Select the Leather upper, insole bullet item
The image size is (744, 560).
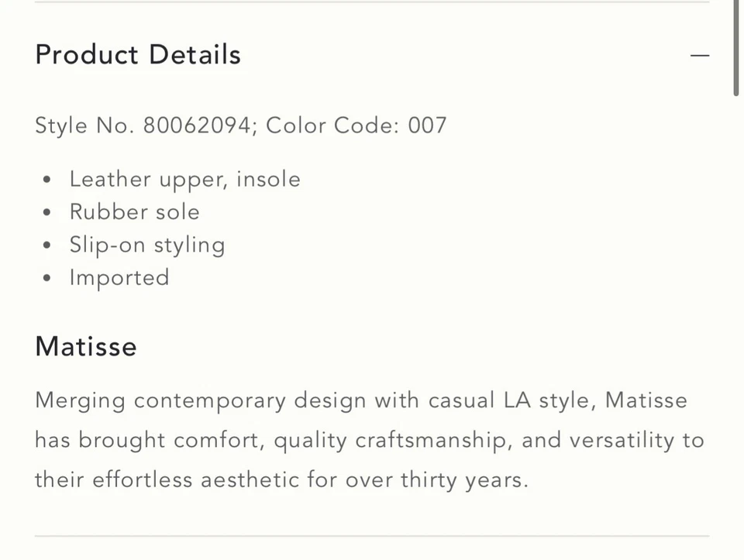pyautogui.click(x=184, y=179)
